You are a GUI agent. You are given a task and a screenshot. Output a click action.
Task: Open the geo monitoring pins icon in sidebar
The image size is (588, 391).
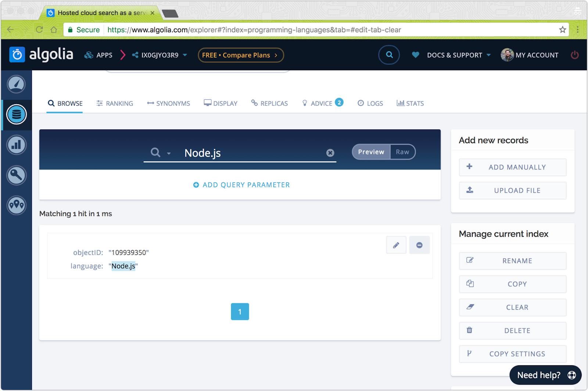coord(16,205)
